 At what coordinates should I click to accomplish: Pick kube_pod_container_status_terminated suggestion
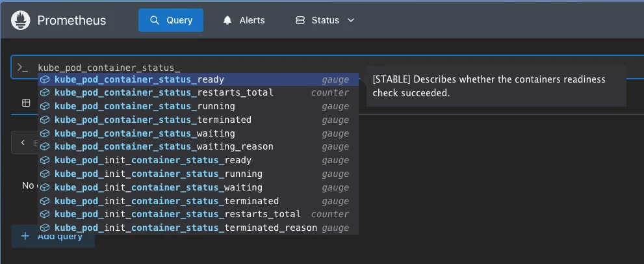(x=198, y=120)
